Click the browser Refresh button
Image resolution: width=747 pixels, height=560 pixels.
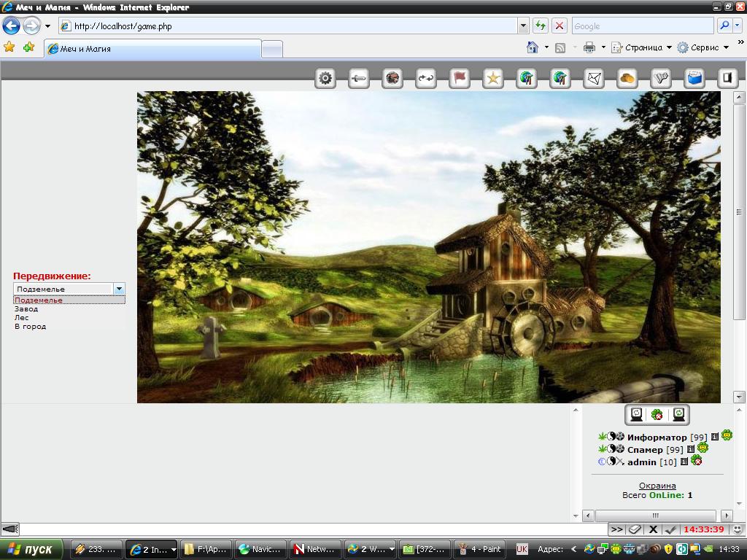[x=541, y=26]
